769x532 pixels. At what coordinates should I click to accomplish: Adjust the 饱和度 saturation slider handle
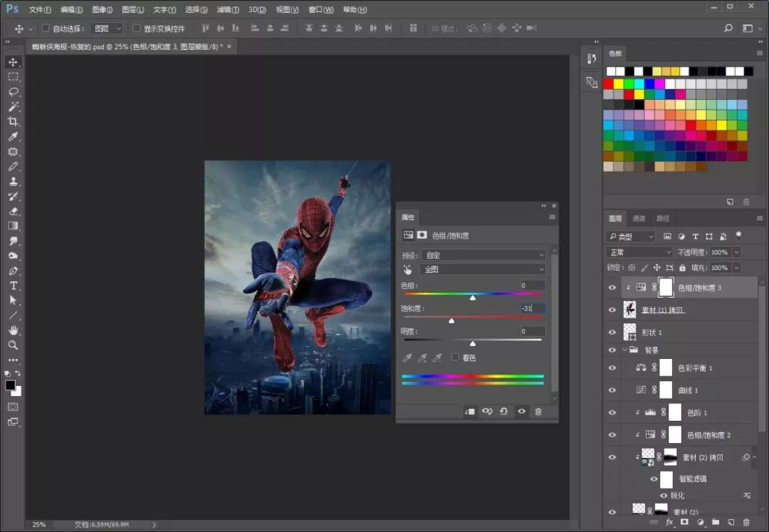451,320
